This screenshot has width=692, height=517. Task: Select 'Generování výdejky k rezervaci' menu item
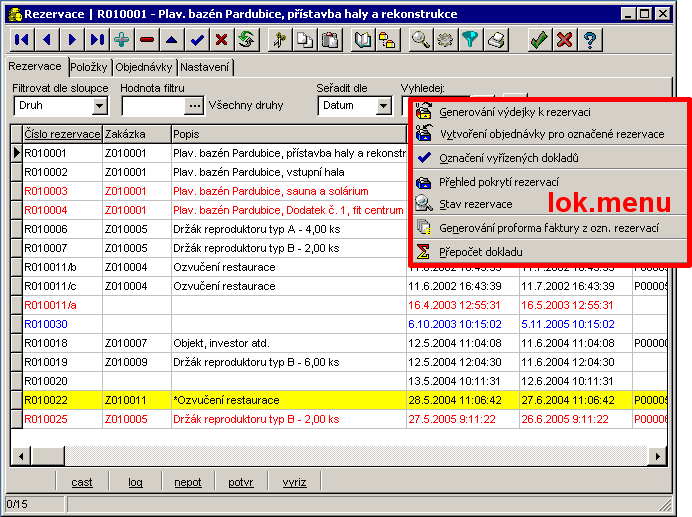click(x=514, y=111)
